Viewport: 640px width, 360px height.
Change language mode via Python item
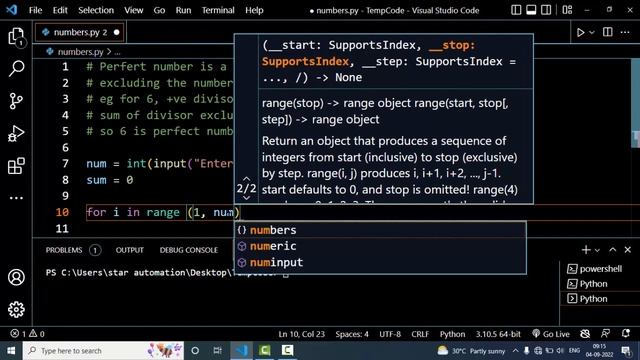[452, 334]
